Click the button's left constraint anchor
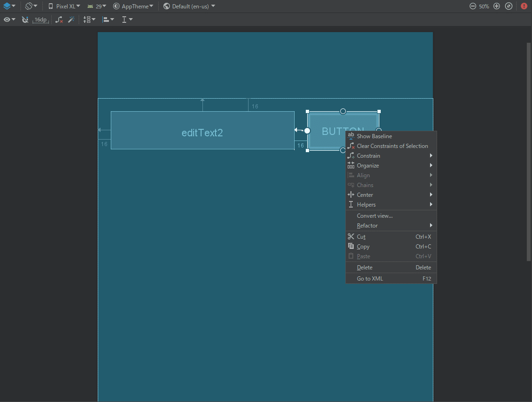The height and width of the screenshot is (402, 532). 307,131
